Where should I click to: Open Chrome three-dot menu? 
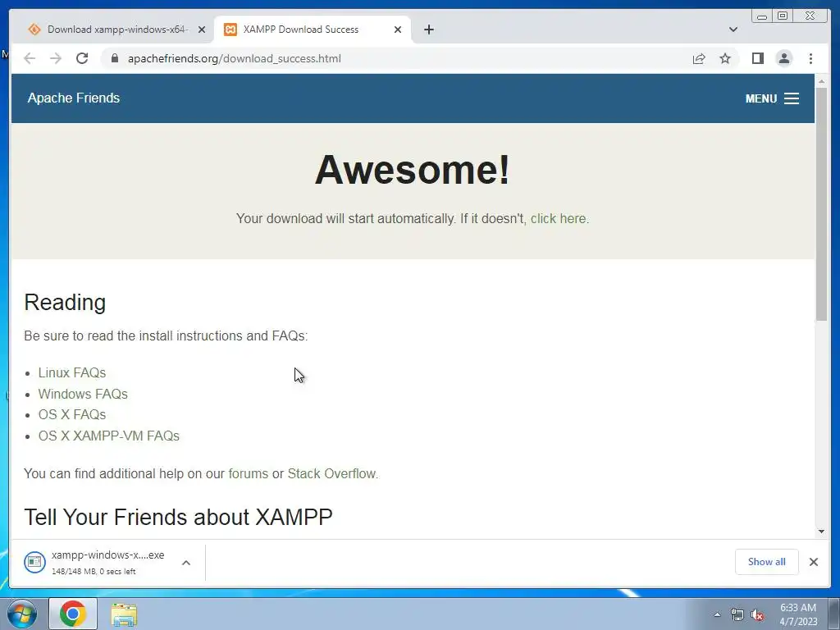point(810,58)
